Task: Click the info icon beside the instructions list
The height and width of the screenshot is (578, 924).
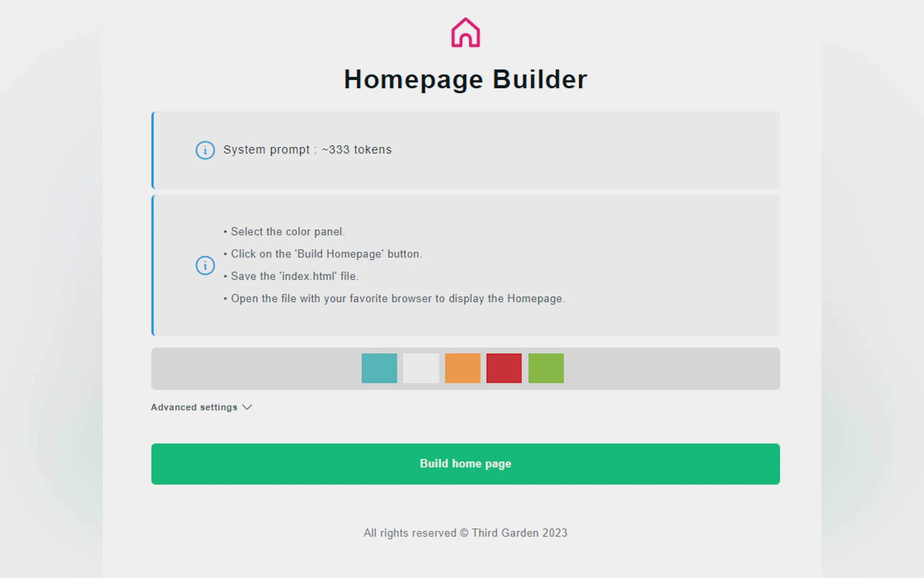Action: (205, 265)
